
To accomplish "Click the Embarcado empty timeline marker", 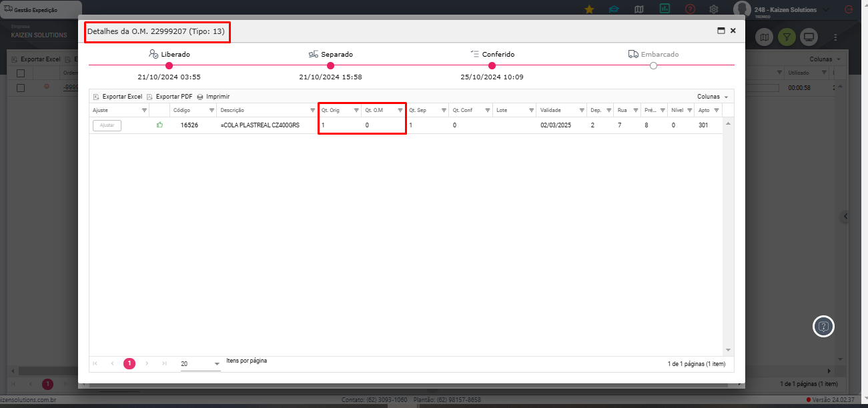I will pos(653,65).
